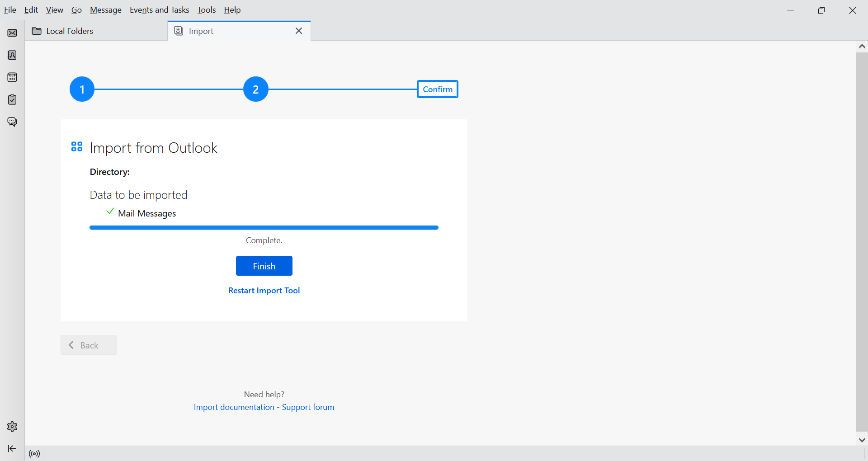Restore down the window
Viewport: 868px width, 461px height.
point(821,10)
